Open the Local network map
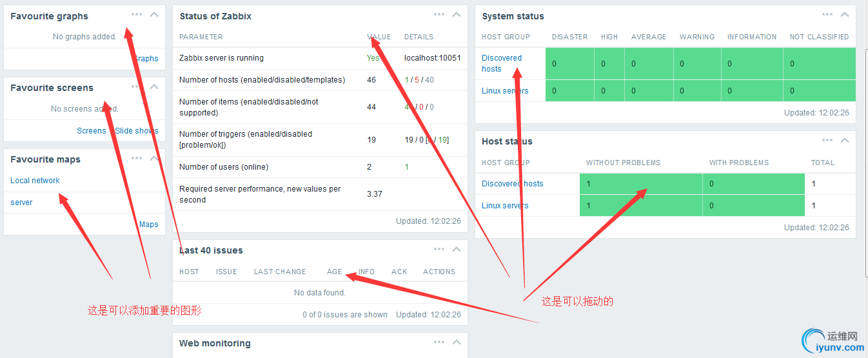The width and height of the screenshot is (868, 358). (35, 181)
